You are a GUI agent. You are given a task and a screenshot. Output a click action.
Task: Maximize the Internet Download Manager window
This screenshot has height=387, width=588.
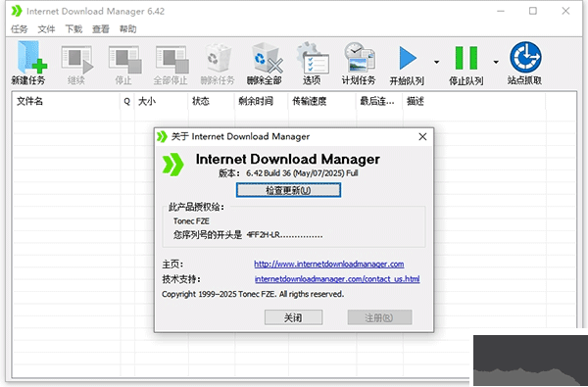[532, 11]
